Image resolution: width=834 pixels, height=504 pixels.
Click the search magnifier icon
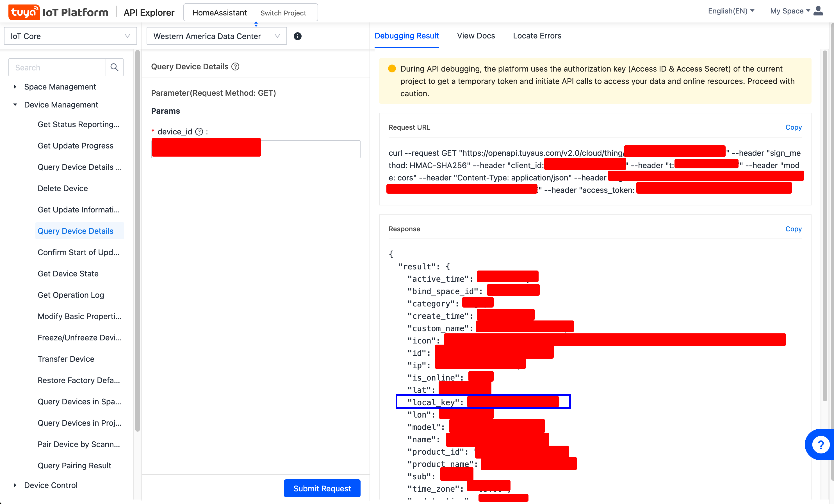click(114, 67)
